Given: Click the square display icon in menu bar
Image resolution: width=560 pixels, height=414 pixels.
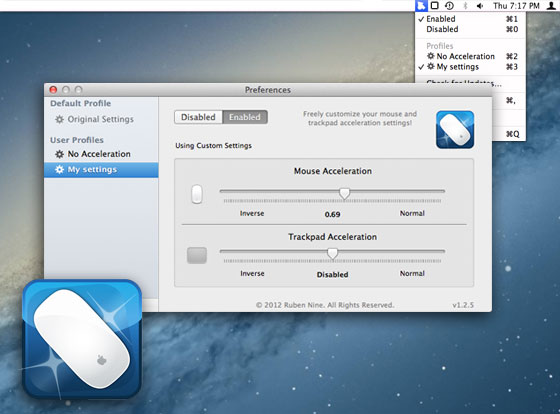Looking at the screenshot, I should [x=435, y=5].
